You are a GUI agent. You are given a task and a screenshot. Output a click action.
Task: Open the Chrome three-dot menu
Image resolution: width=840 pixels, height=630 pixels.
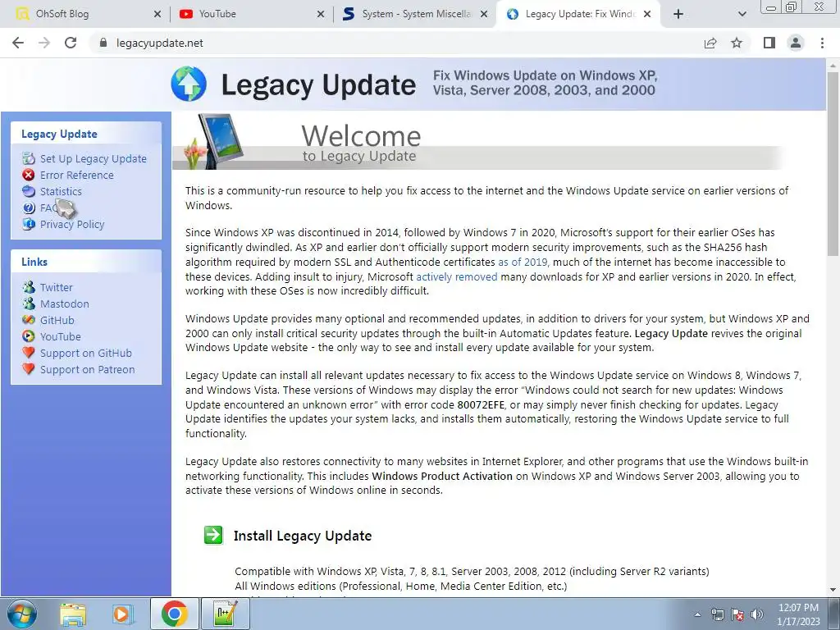(822, 43)
